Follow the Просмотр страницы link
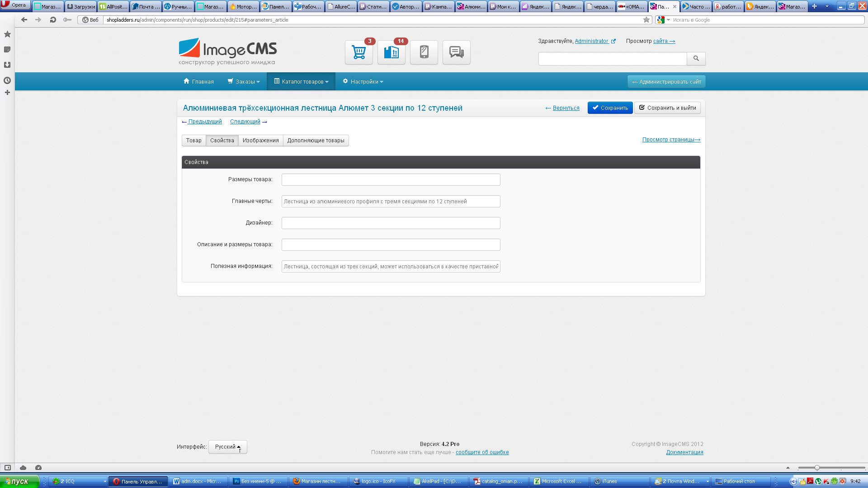 [x=671, y=140]
